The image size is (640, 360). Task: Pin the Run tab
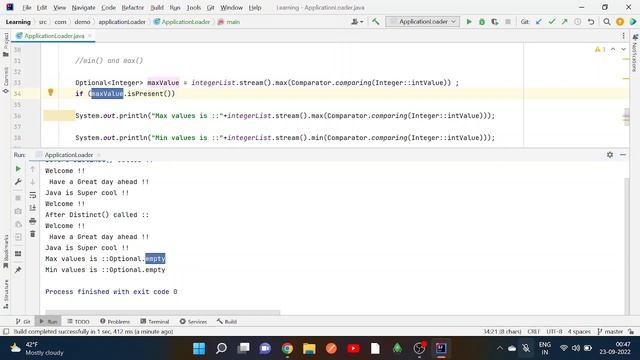tap(18, 270)
